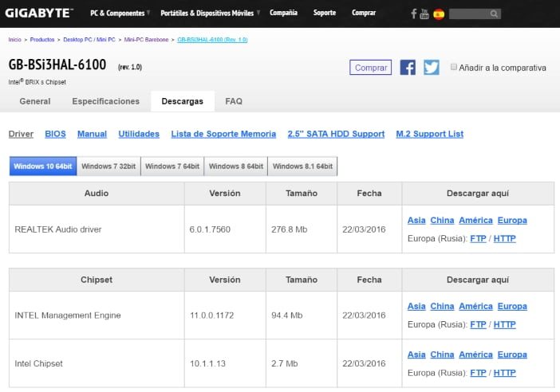560x392 pixels.
Task: Download Intel Chipset driver from China
Action: (442, 355)
